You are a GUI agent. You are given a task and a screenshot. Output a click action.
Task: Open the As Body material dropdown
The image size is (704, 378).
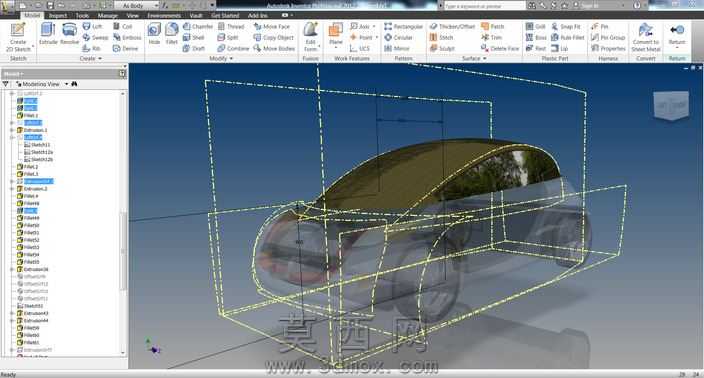pos(137,6)
